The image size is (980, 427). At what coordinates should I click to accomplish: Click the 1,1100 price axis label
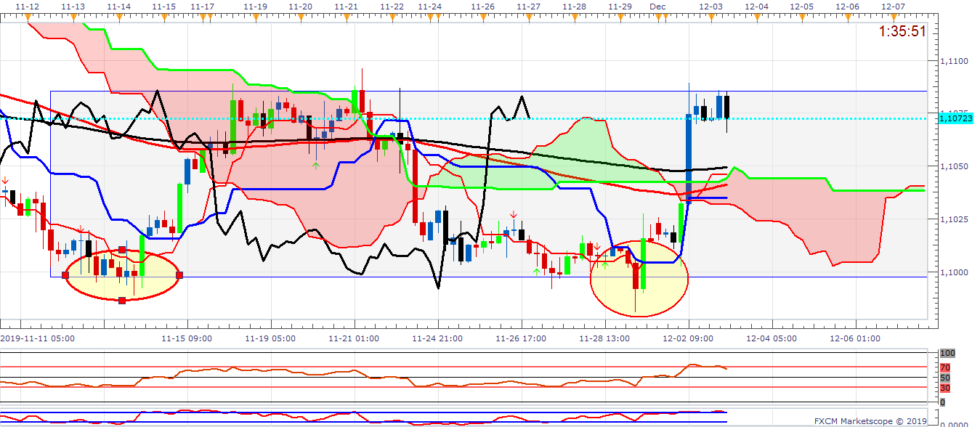point(953,61)
